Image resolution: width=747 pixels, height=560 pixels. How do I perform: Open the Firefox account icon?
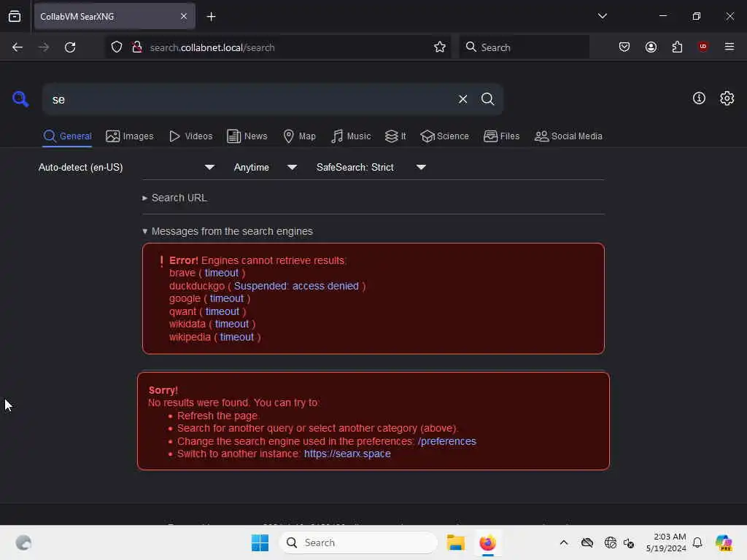[651, 47]
